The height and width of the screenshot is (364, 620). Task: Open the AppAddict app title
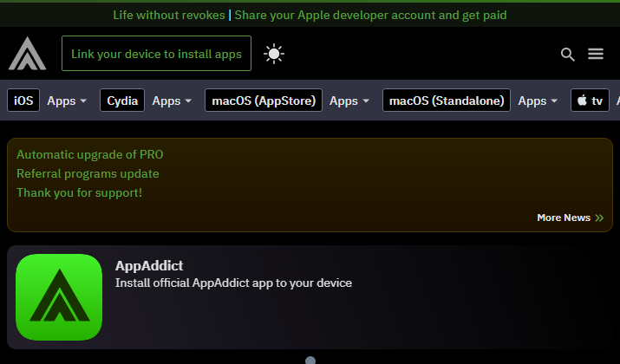[x=149, y=265]
